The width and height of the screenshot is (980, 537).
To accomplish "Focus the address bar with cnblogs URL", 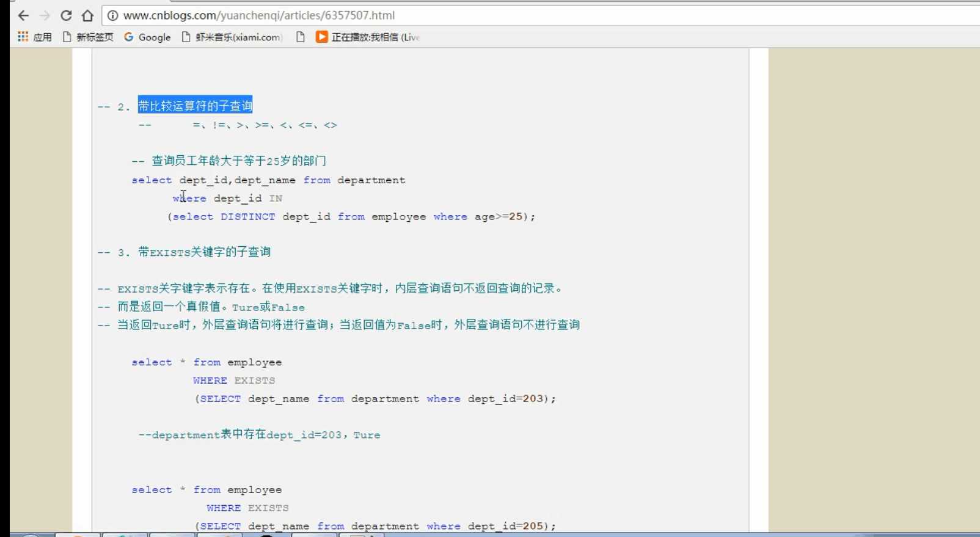I will click(x=541, y=16).
